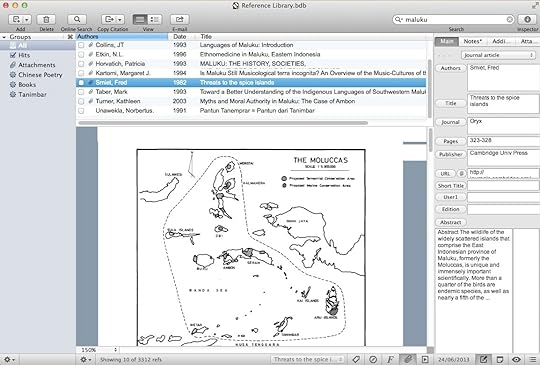Screen dimensions: 540x365
Task: Click the Add reference toolbar button
Action: pos(16,20)
